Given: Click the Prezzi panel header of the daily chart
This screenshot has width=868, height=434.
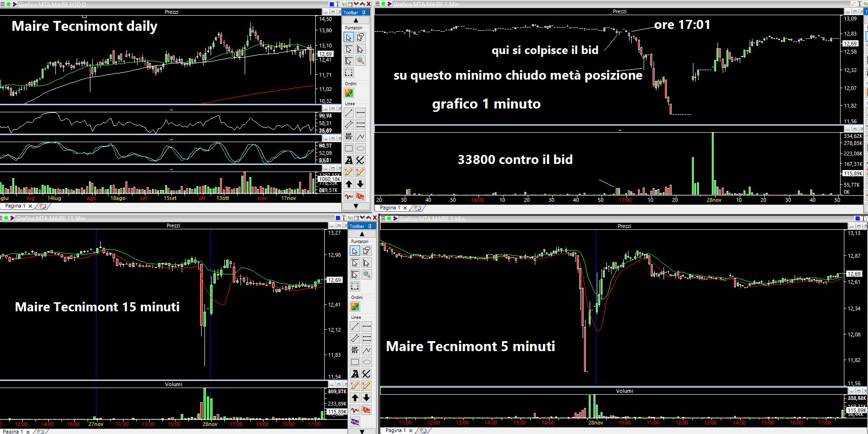Looking at the screenshot, I should (171, 12).
